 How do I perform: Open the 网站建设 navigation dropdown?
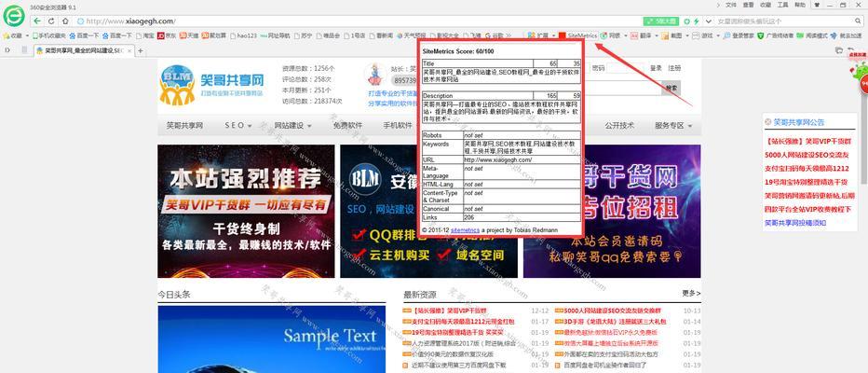(x=292, y=125)
